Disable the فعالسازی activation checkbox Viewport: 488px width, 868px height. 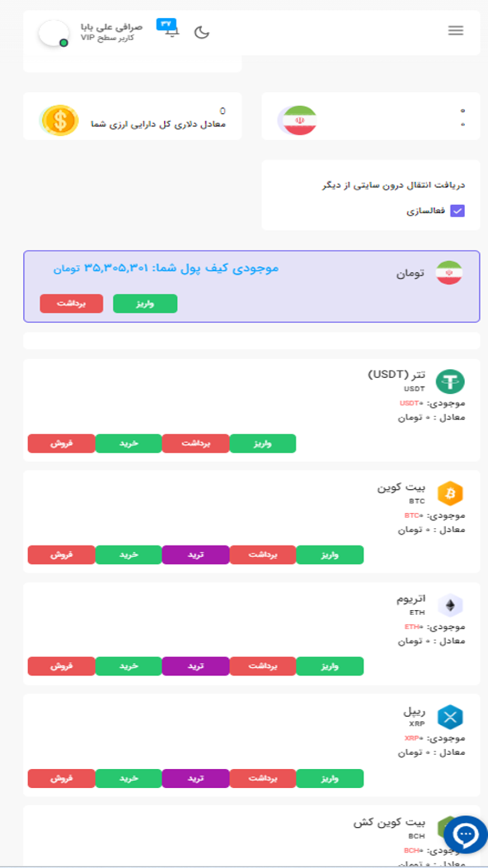tap(458, 210)
